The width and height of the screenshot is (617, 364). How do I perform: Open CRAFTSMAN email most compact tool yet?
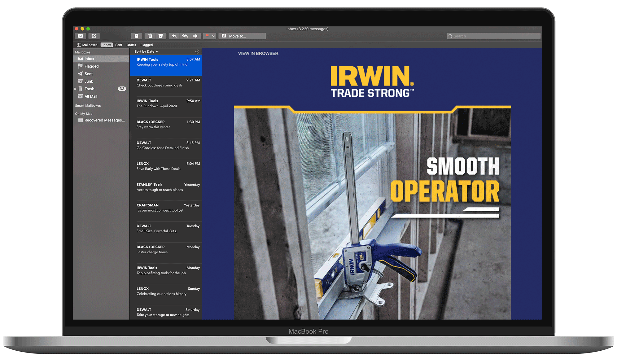coord(166,211)
